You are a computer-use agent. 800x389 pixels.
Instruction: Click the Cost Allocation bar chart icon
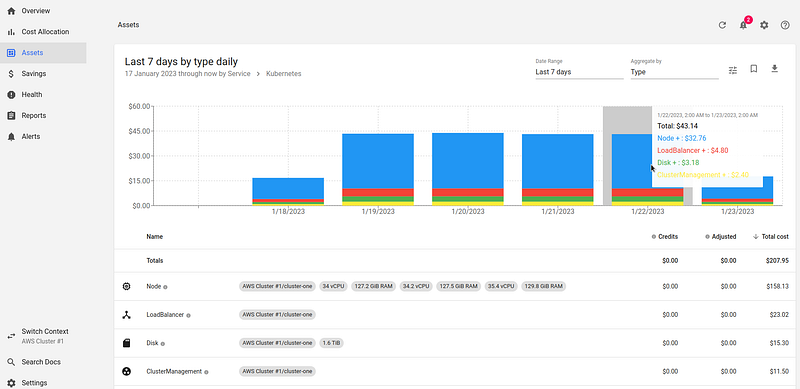[11, 32]
